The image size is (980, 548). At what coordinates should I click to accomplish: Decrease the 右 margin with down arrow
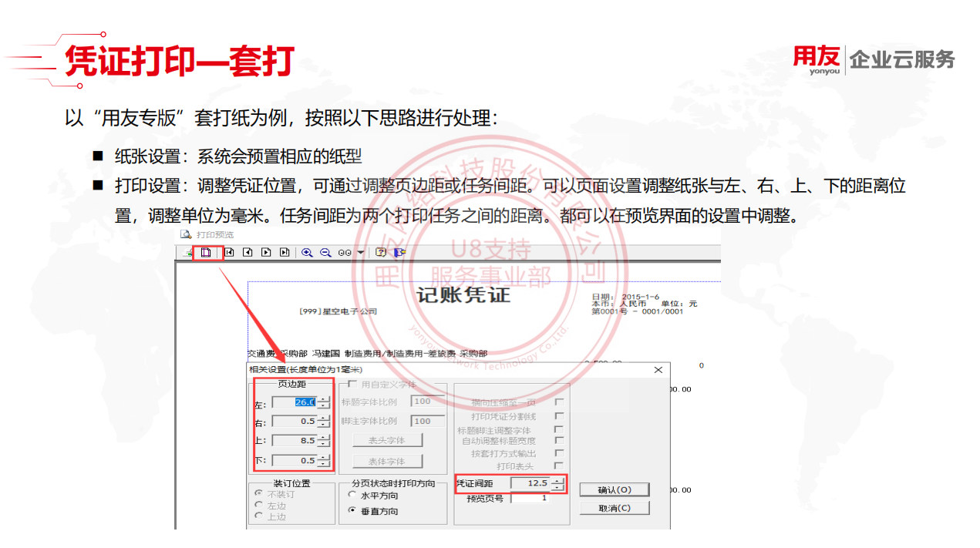[324, 425]
